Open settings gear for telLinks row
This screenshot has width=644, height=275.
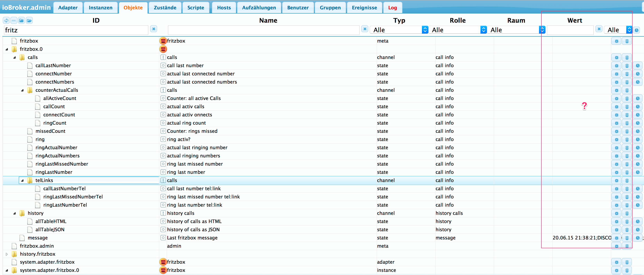click(616, 181)
